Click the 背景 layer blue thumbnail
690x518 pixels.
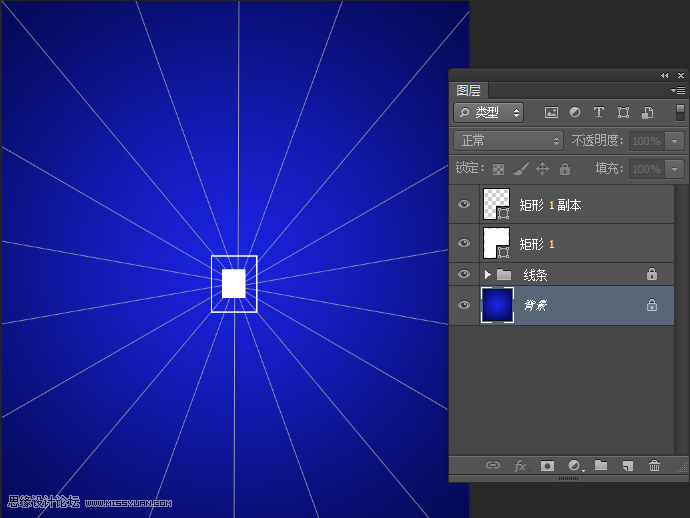coord(497,305)
